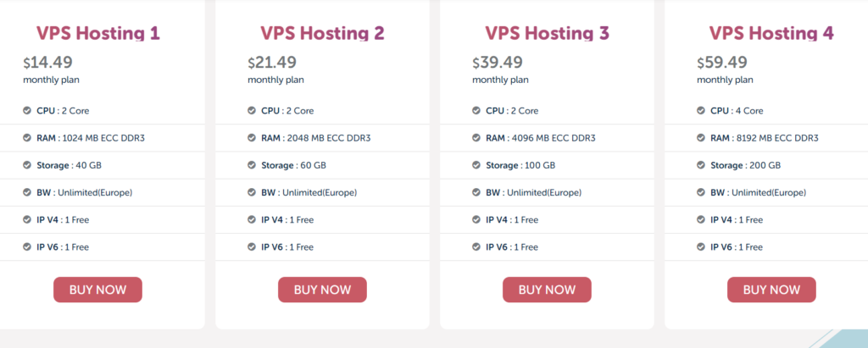
Task: Click the CPU checkmark icon in VPS Hosting 1
Action: pyautogui.click(x=27, y=111)
